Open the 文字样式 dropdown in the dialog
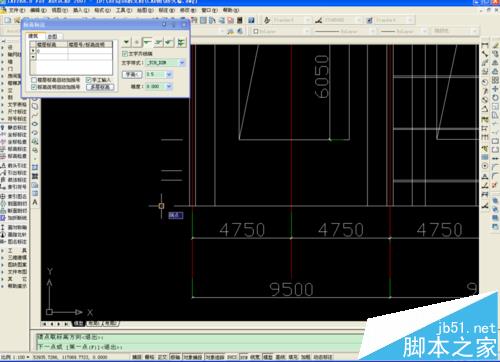500x362 pixels. point(182,62)
